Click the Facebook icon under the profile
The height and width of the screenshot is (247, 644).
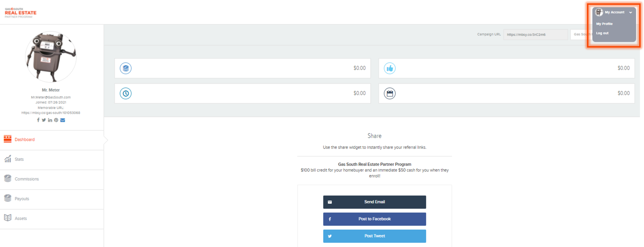(x=38, y=120)
